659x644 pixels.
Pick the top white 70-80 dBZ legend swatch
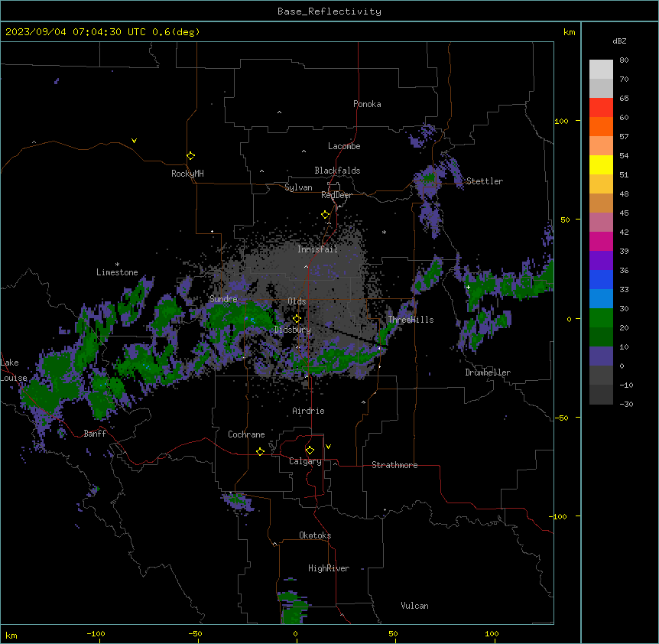pyautogui.click(x=601, y=70)
